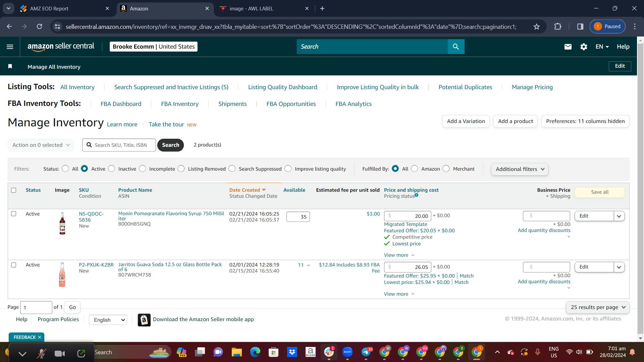Open the Take the tour link
Image resolution: width=644 pixels, height=362 pixels.
(x=166, y=124)
